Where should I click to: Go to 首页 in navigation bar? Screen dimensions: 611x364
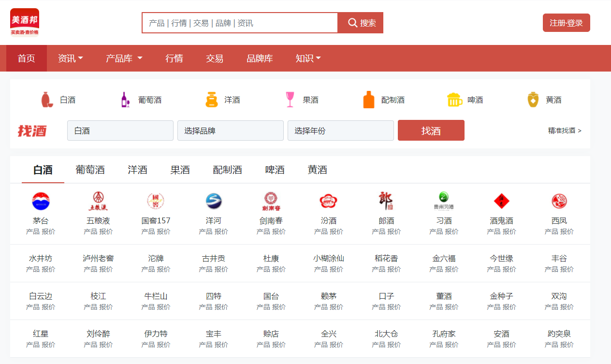pyautogui.click(x=27, y=58)
